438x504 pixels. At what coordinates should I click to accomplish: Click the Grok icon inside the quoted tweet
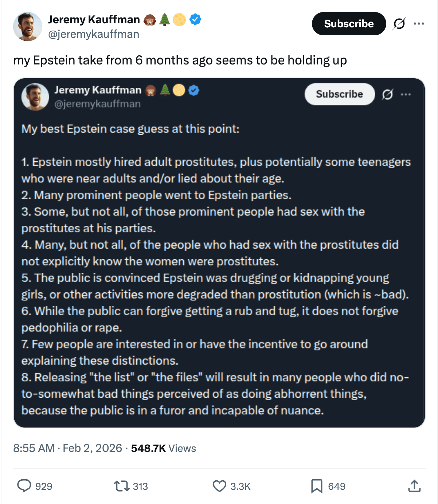coord(387,94)
